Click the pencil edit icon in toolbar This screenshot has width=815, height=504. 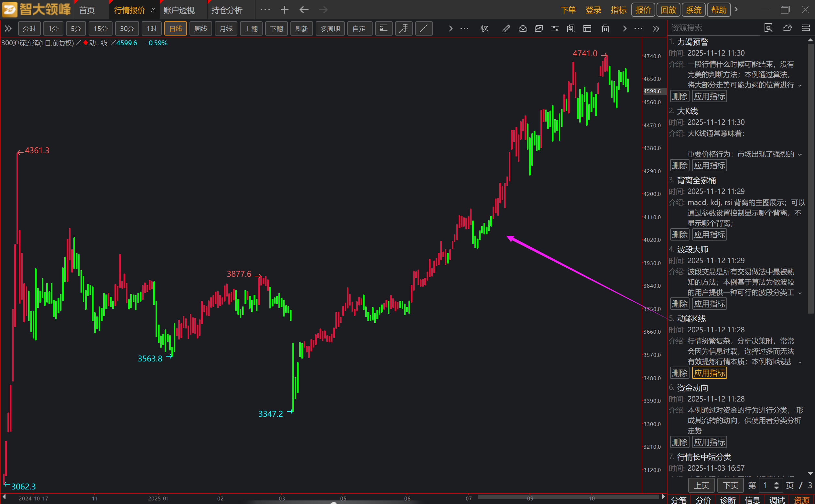[x=506, y=29]
